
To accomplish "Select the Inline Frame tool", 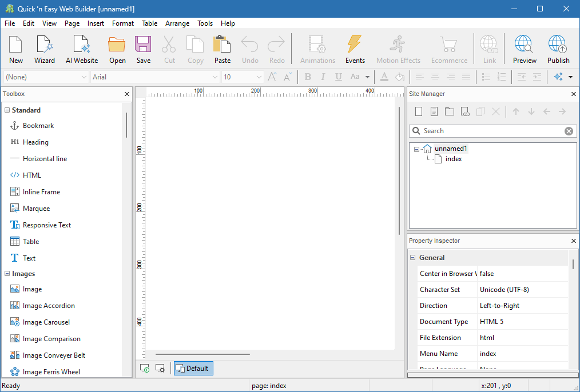I will click(35, 192).
